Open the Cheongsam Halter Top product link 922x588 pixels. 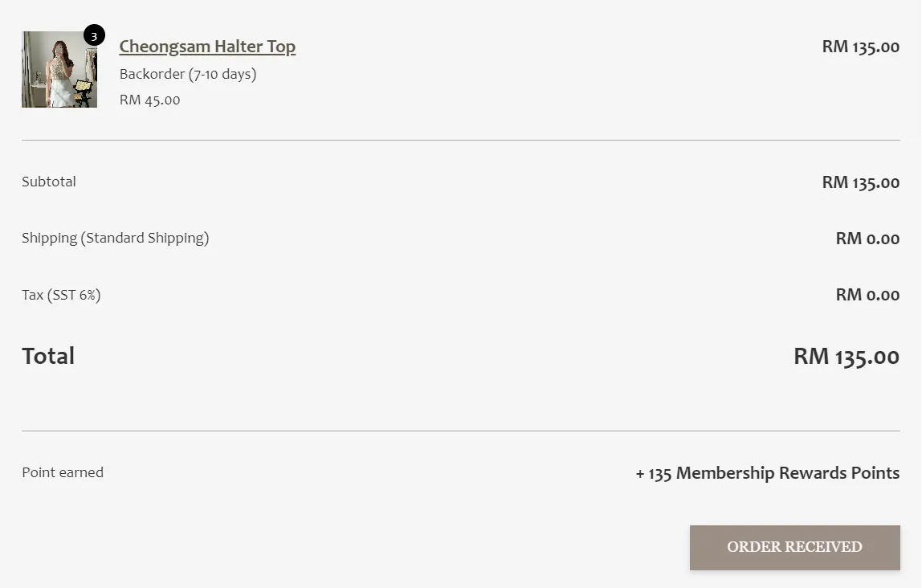pos(207,47)
